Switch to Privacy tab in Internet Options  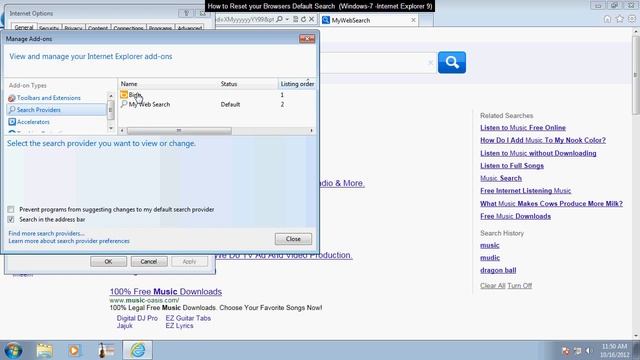(x=73, y=28)
